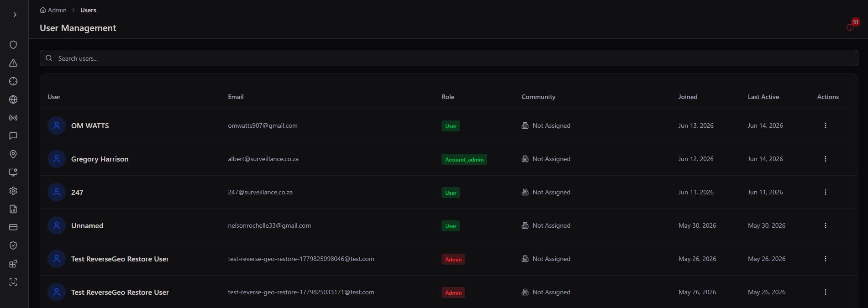The height and width of the screenshot is (308, 868).
Task: Open the broadcast radio signal icon
Action: click(x=13, y=118)
